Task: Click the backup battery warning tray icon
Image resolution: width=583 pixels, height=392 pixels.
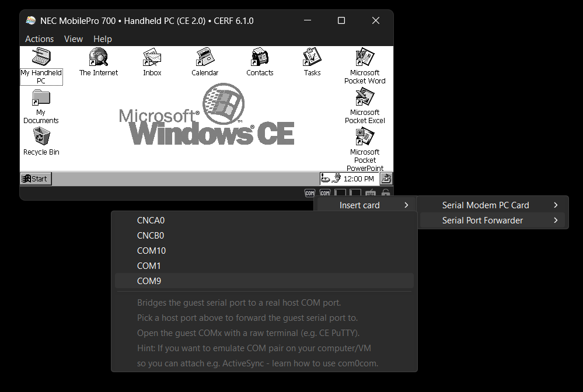Action: tap(325, 178)
